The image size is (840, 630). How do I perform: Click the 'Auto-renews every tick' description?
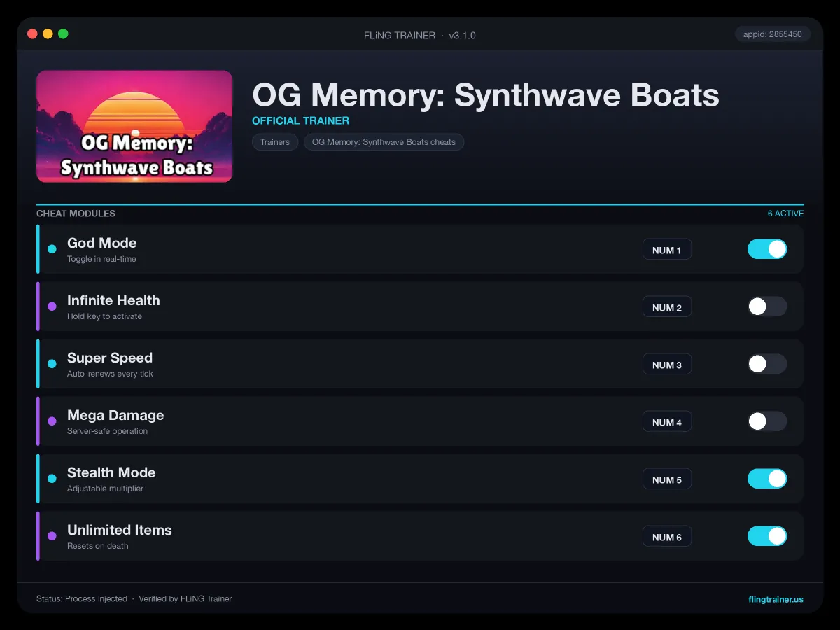[110, 374]
